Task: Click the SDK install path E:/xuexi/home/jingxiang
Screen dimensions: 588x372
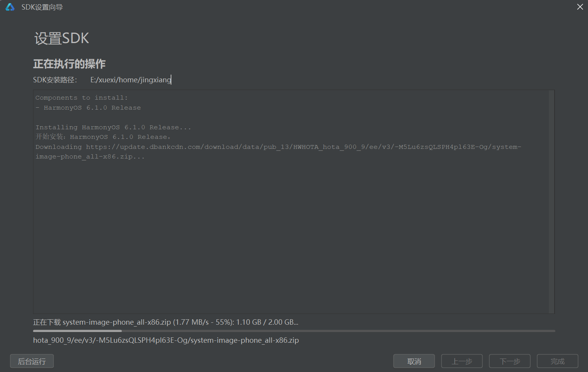Action: [x=131, y=80]
